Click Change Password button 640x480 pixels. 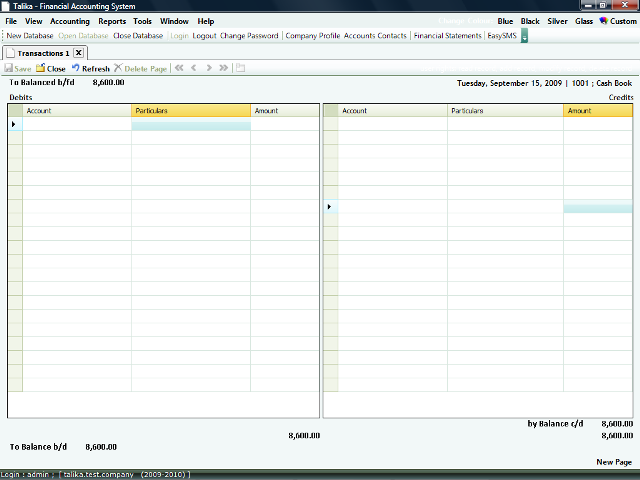tap(249, 36)
